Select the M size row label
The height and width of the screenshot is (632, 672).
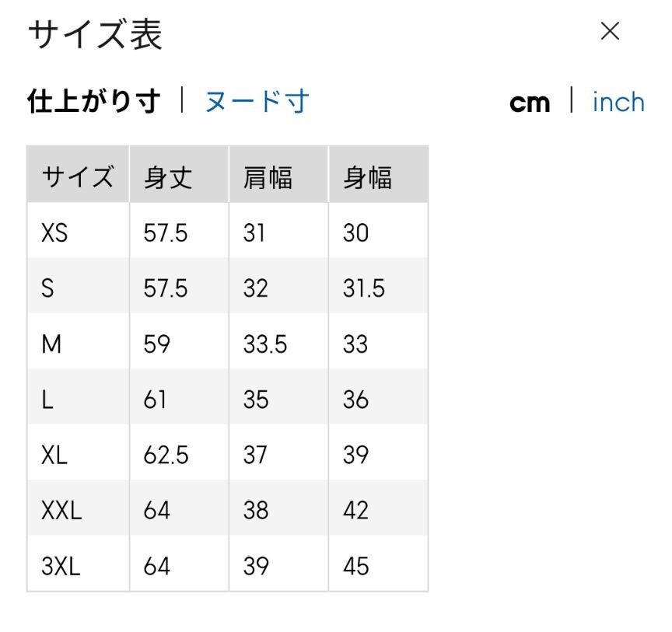coord(51,344)
